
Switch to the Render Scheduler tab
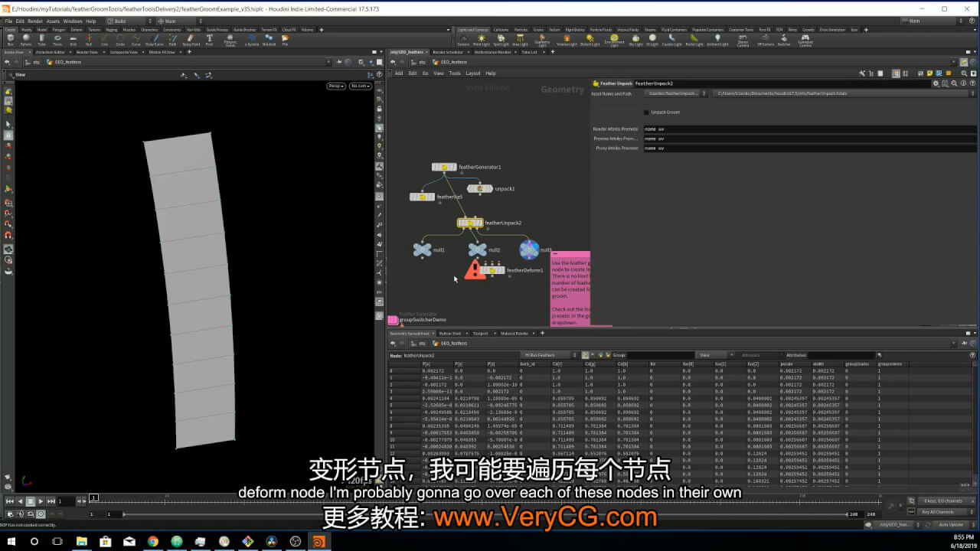coord(448,52)
